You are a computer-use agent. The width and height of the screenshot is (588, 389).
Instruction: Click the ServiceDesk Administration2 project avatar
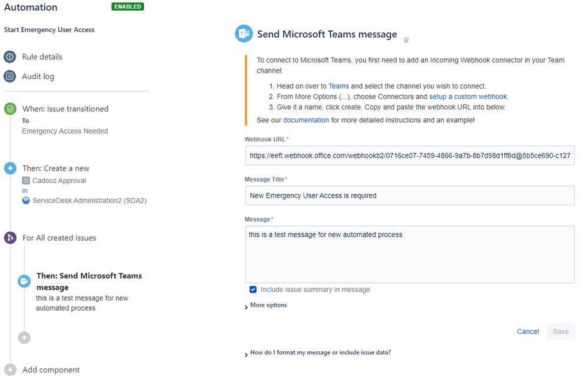coord(26,201)
